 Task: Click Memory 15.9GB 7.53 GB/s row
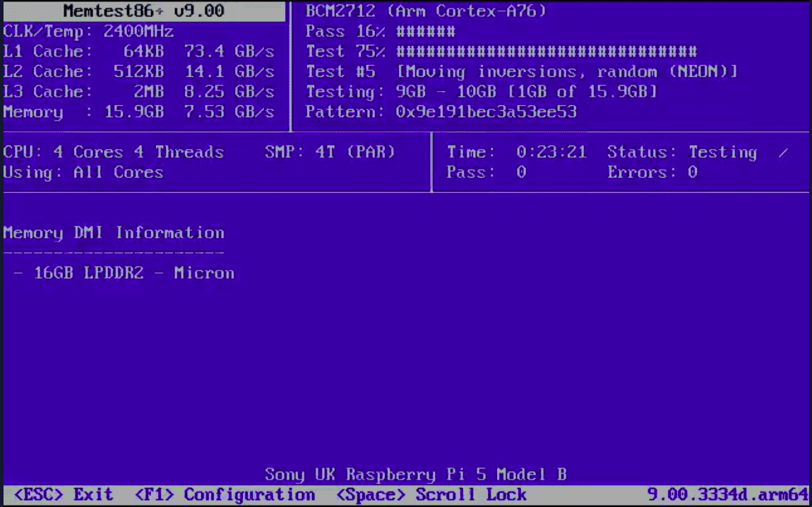click(139, 112)
